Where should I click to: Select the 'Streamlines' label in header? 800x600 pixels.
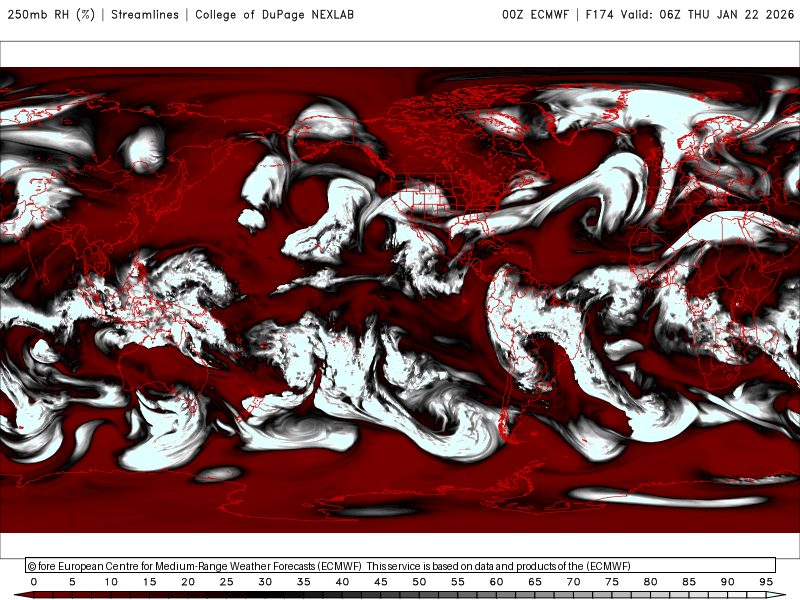click(145, 14)
